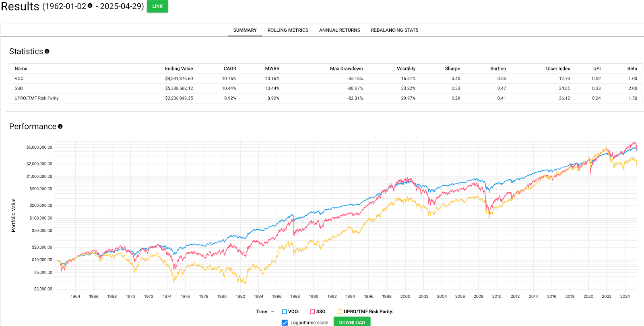The width and height of the screenshot is (644, 326).
Task: Click the info icon beside Performance heading
Action: click(x=60, y=126)
